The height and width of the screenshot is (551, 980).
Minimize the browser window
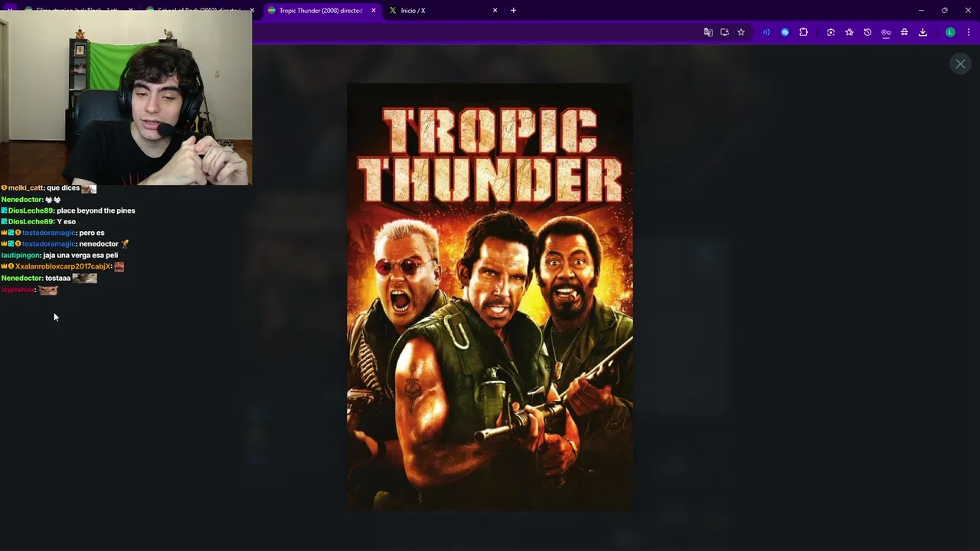pos(921,10)
